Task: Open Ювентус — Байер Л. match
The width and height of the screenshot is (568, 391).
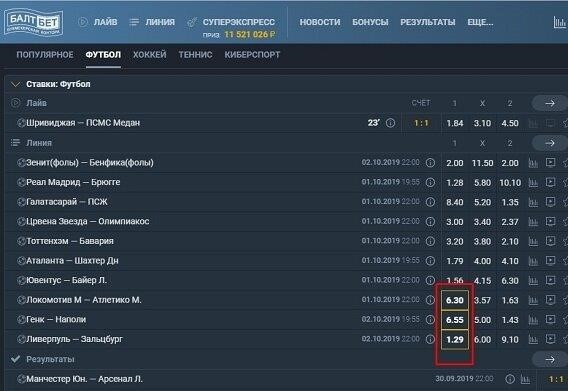Action: coord(67,280)
